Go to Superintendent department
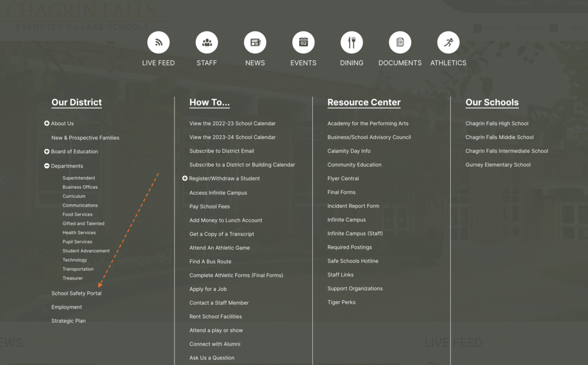This screenshot has width=588, height=365. tap(79, 178)
